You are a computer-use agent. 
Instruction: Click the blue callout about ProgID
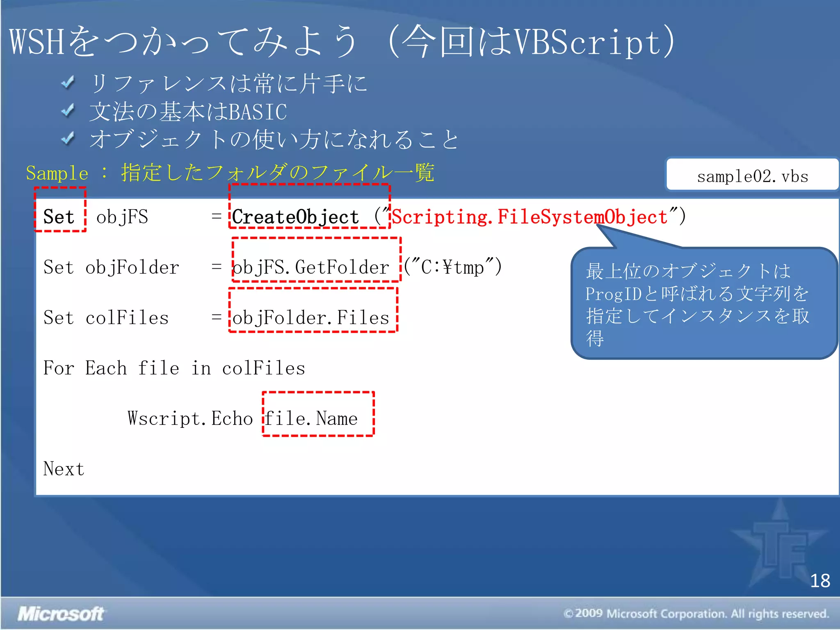(704, 303)
